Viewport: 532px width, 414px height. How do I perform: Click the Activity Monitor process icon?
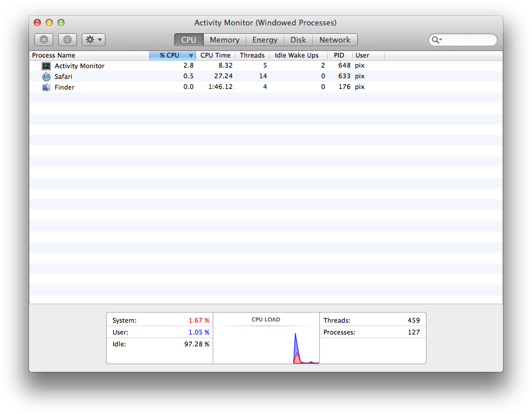tap(46, 66)
